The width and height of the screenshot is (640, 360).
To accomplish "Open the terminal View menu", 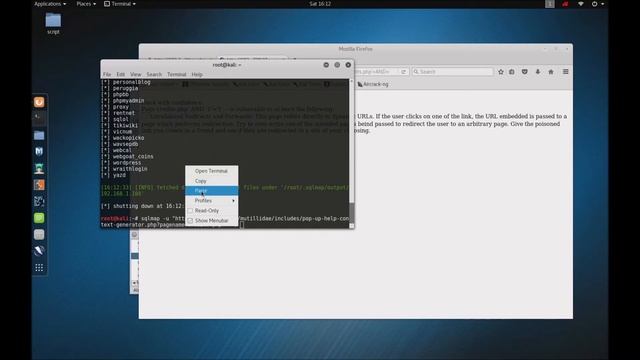I will coord(136,74).
